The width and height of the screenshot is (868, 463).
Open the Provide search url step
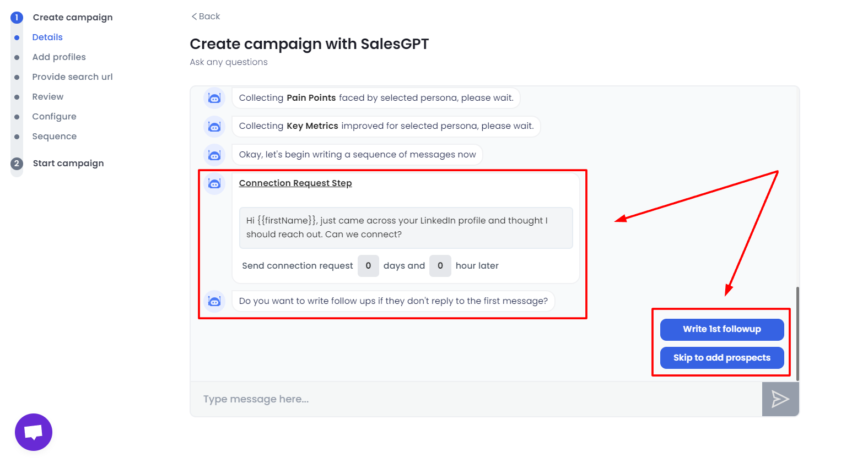(x=72, y=77)
